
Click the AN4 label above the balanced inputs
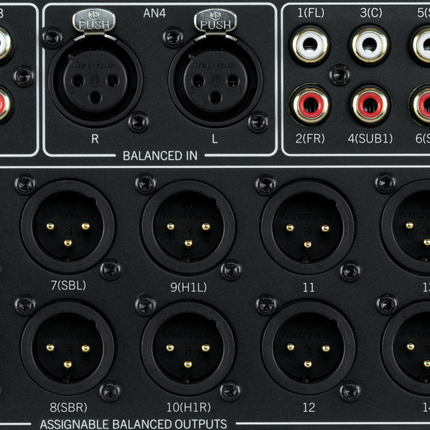pos(154,13)
